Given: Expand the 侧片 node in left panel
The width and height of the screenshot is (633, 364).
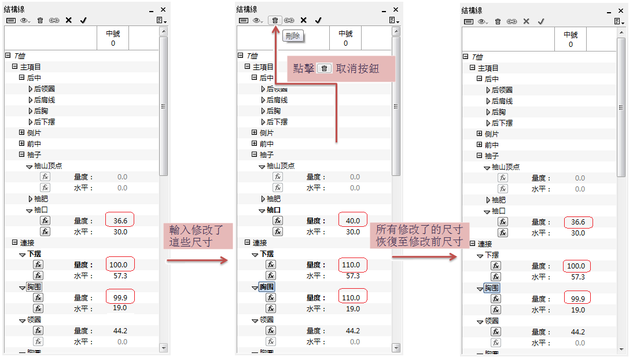Looking at the screenshot, I should click(22, 133).
